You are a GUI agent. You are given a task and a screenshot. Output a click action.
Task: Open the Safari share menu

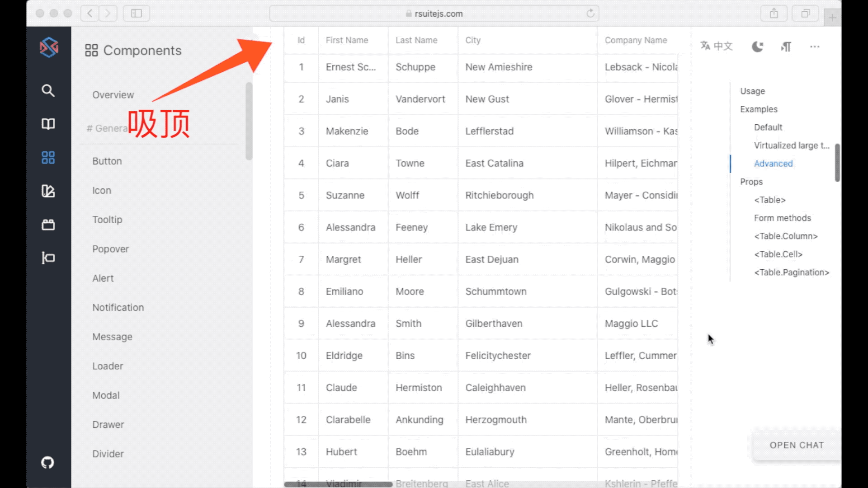(774, 13)
